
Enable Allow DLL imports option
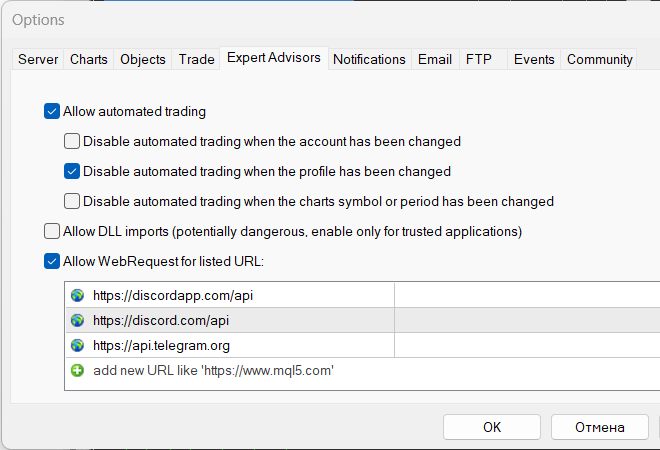point(52,231)
